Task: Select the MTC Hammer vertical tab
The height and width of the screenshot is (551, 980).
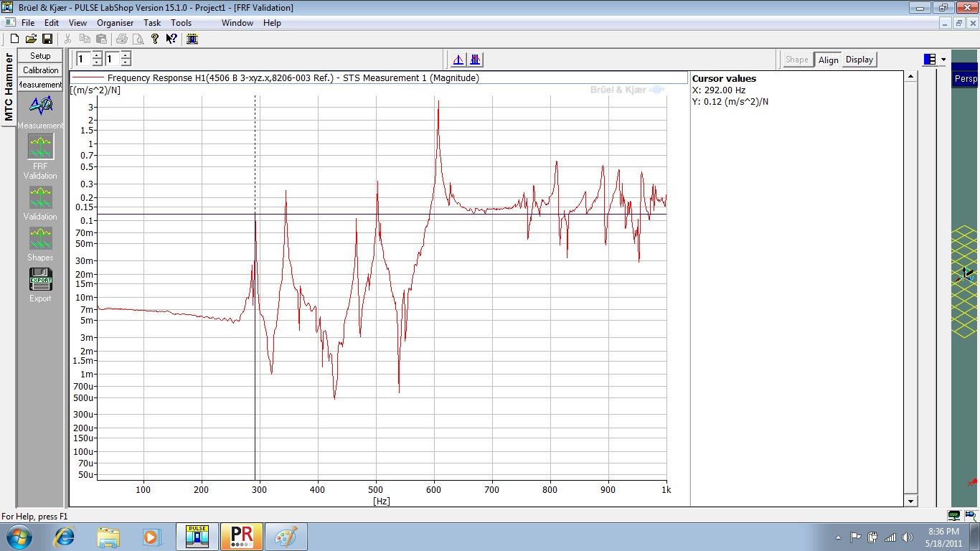Action: click(9, 88)
